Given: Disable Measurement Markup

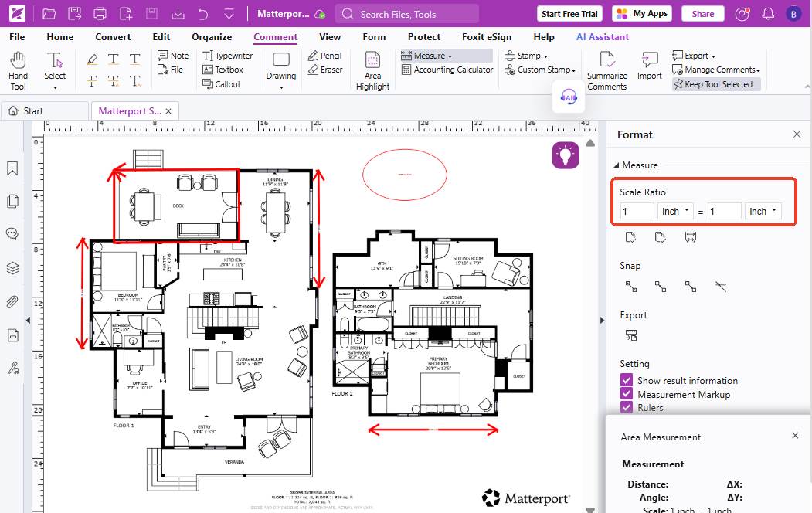Looking at the screenshot, I should coord(626,394).
